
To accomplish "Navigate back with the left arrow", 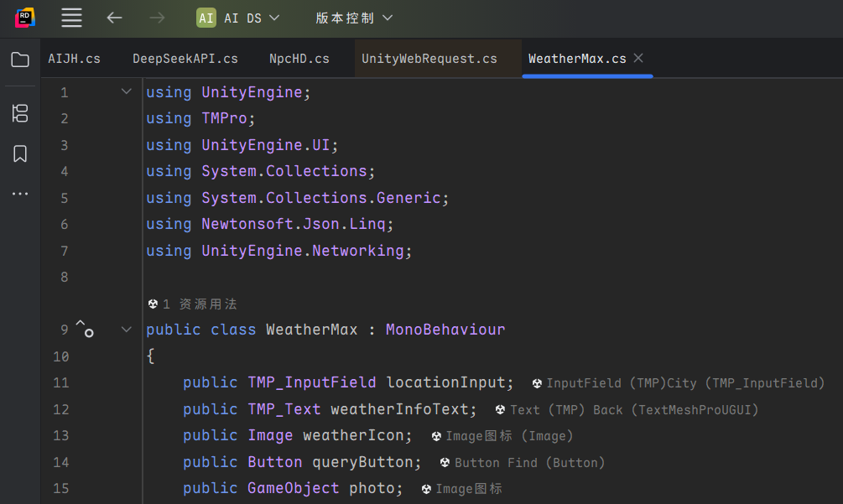I will (x=115, y=18).
